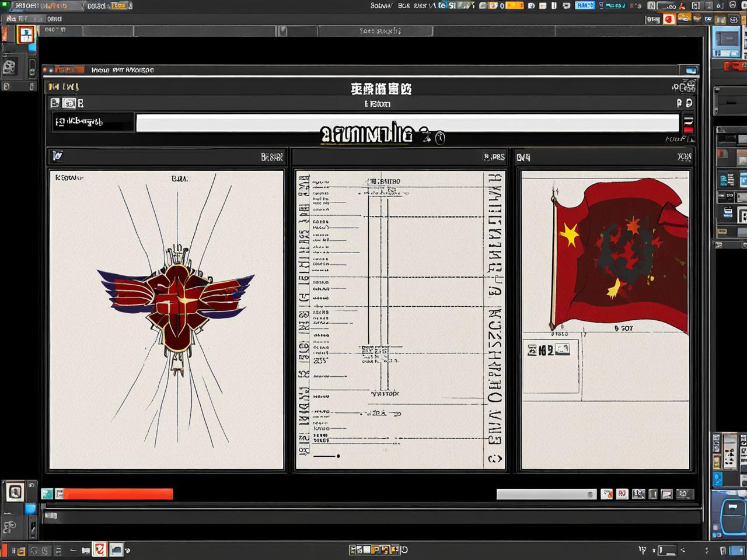Select the black-and-white line diagram page
747x560 pixels.
click(400, 320)
